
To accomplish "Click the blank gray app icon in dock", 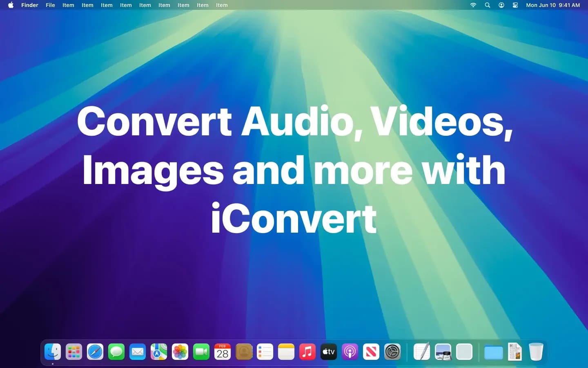I will [464, 352].
